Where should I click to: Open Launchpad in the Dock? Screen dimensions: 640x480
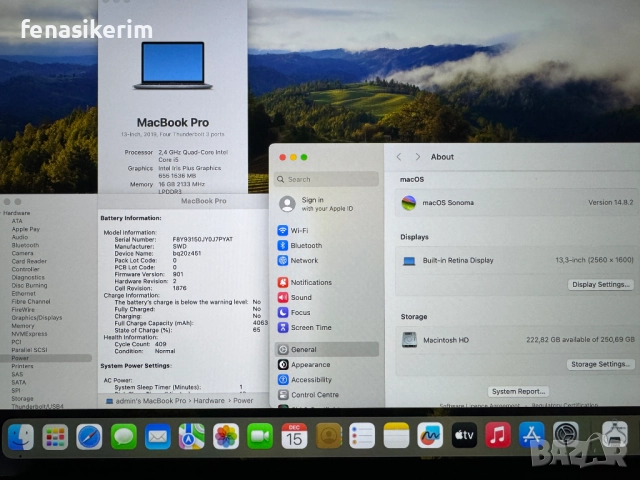tap(55, 436)
